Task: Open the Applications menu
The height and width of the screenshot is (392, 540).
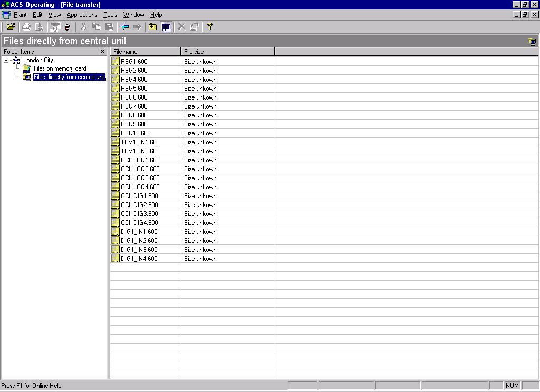Action: (82, 15)
